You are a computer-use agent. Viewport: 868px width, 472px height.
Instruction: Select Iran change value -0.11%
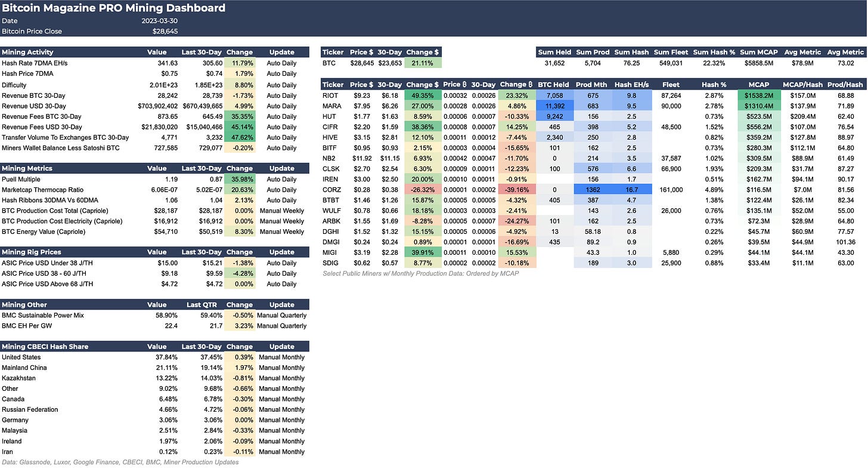(x=240, y=452)
